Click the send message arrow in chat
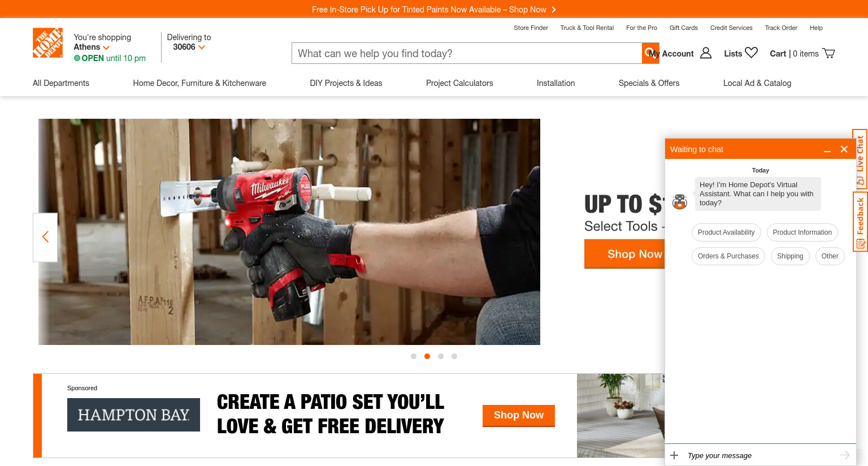Image resolution: width=868 pixels, height=466 pixels. pos(845,455)
